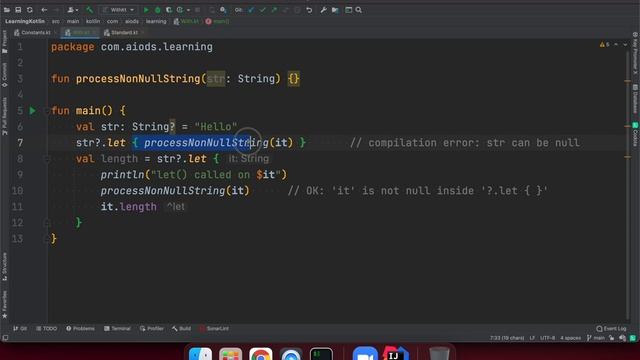Click LearningKotlin in the breadcrumb bar
This screenshot has width=640, height=360.
click(x=25, y=21)
